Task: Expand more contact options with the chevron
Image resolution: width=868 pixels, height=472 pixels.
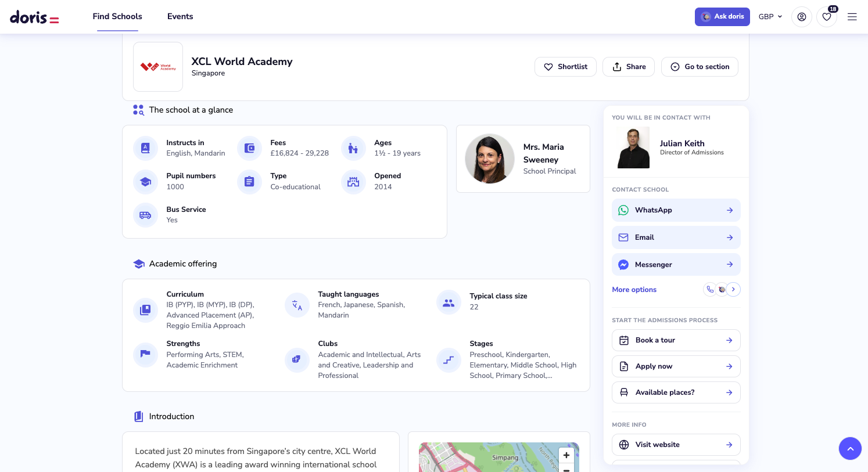Action: tap(733, 289)
